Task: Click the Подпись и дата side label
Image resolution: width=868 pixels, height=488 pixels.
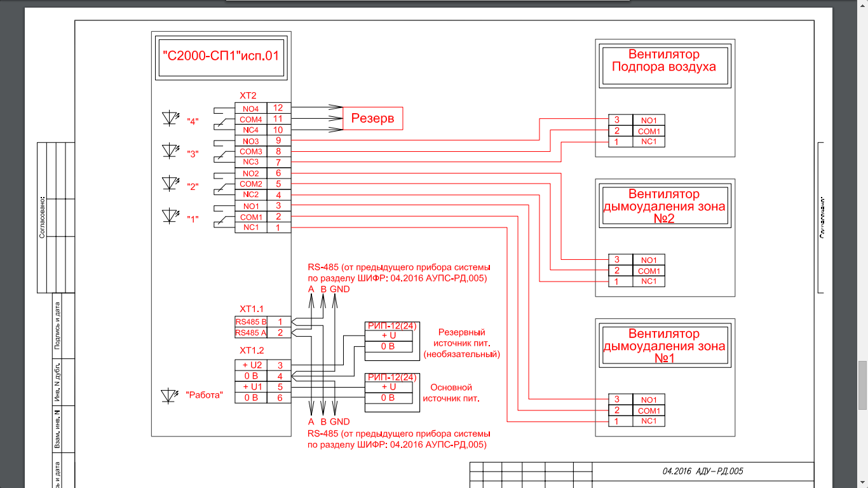Action: pyautogui.click(x=57, y=326)
